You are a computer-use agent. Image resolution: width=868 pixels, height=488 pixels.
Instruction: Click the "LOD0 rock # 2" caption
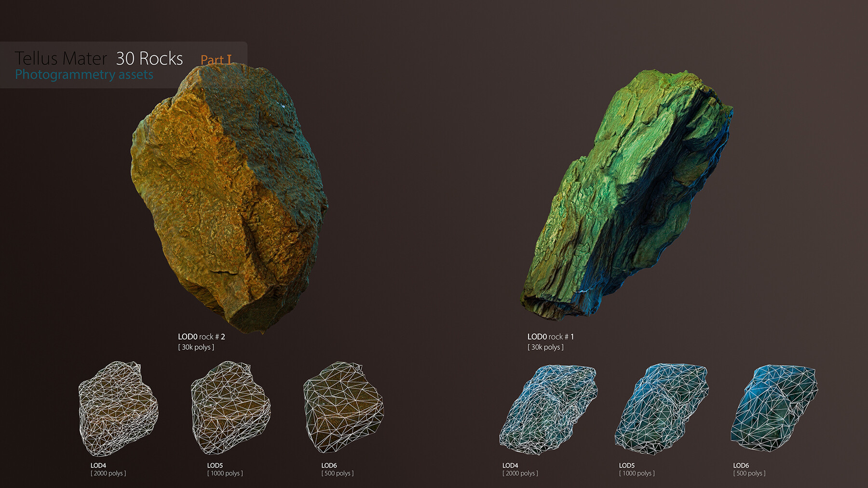pyautogui.click(x=202, y=337)
